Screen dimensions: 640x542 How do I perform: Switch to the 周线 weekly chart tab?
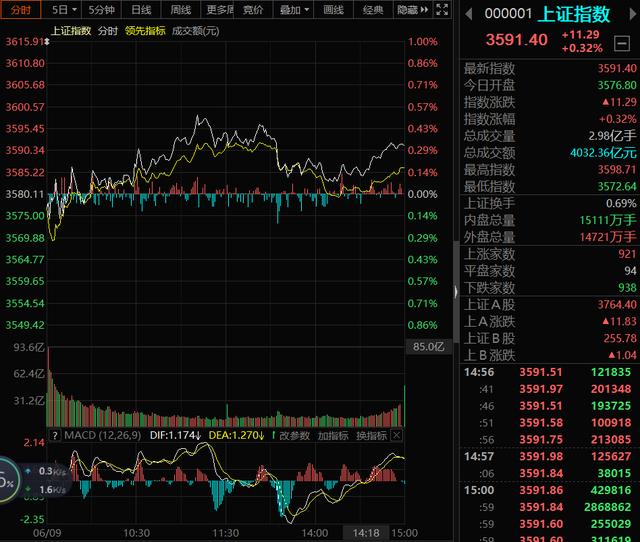[179, 10]
